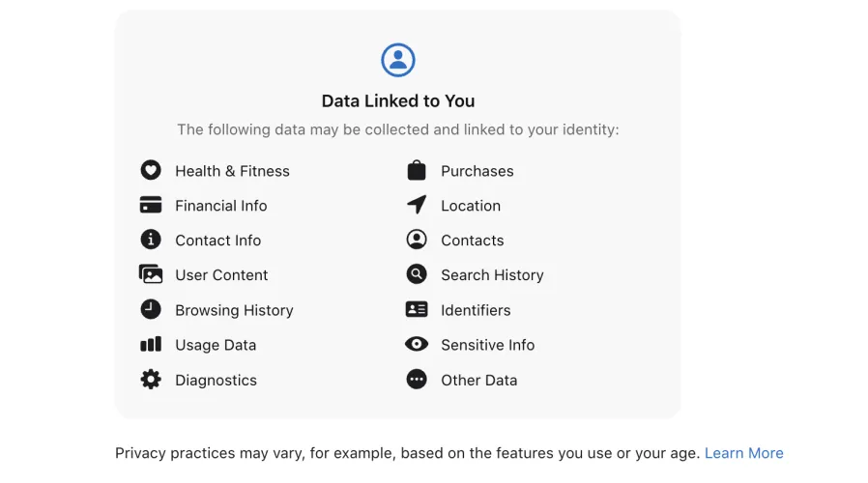
Task: Click the Financial Info credit card icon
Action: click(151, 206)
